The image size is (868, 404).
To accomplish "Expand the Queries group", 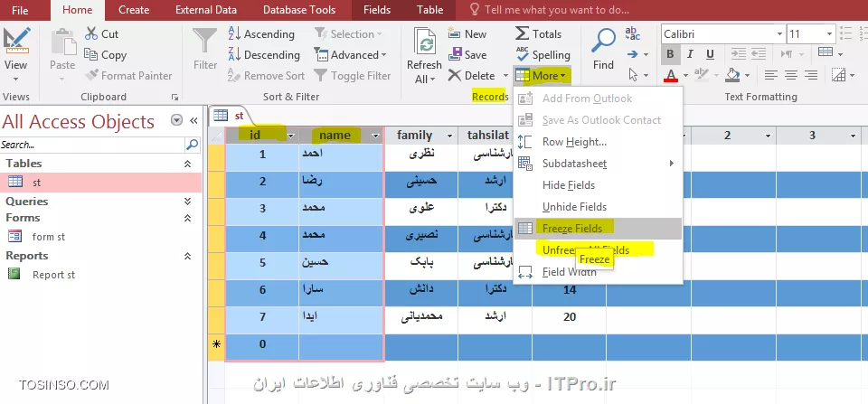I will tap(188, 202).
